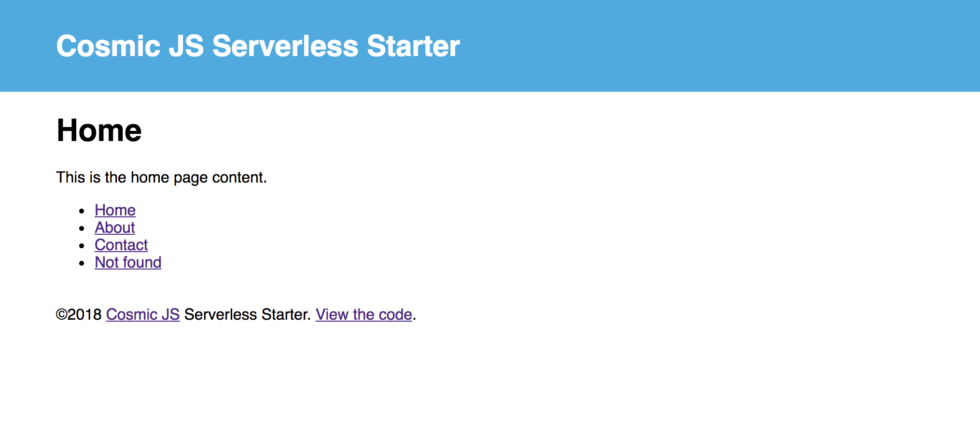
Task: Go to the About page link
Action: [114, 227]
